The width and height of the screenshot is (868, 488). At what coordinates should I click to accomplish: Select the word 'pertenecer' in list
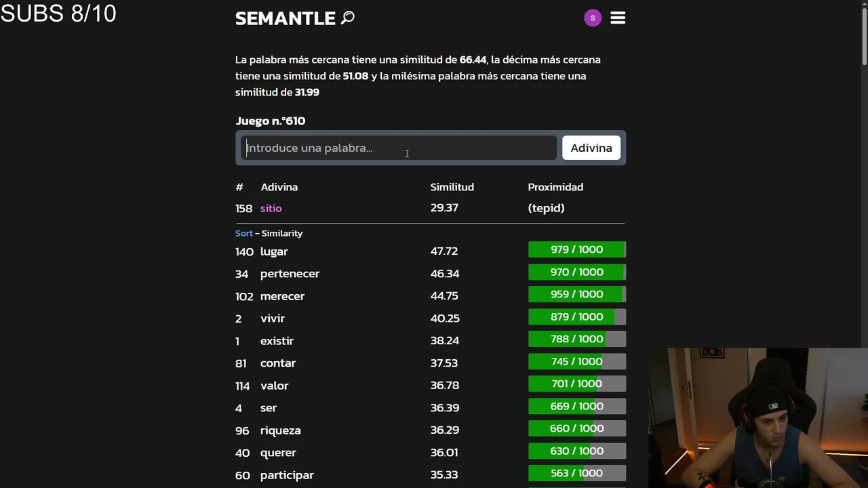point(290,274)
